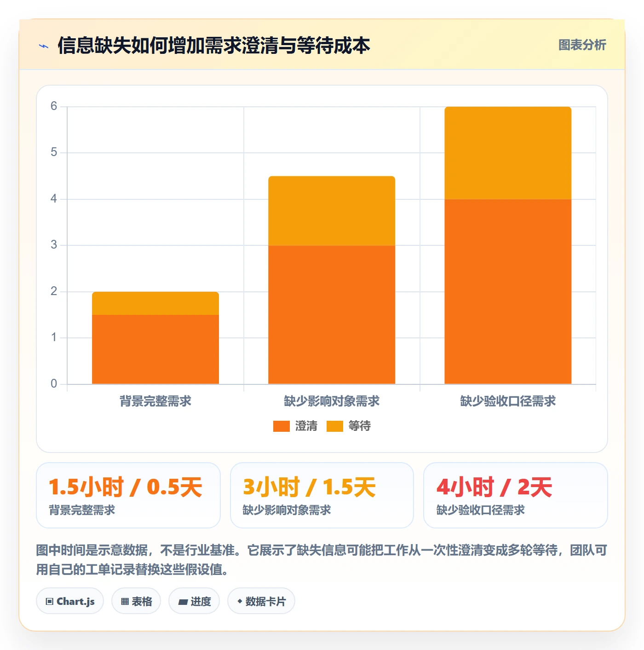Click the lightning icon beside the title
The image size is (644, 650).
pyautogui.click(x=44, y=46)
